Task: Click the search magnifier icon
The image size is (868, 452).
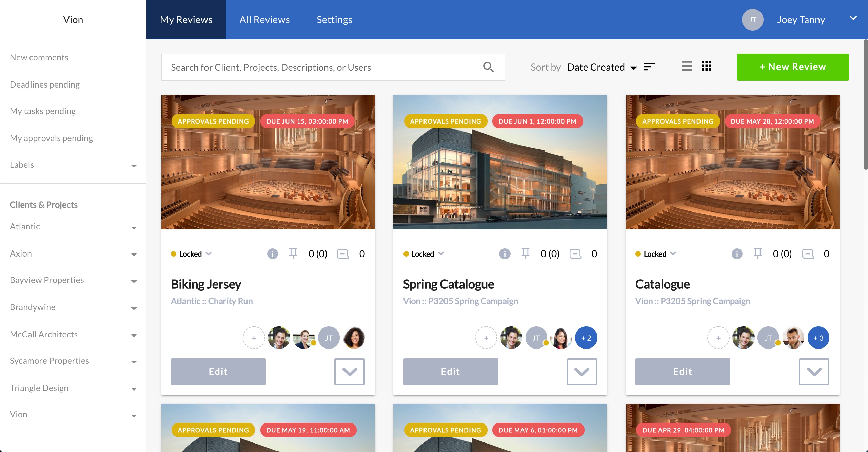Action: (x=488, y=67)
